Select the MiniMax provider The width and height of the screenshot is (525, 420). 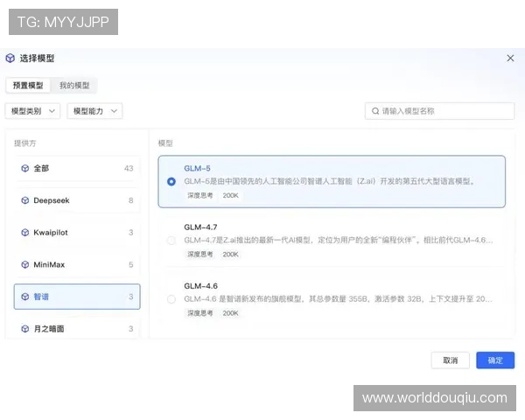point(77,264)
